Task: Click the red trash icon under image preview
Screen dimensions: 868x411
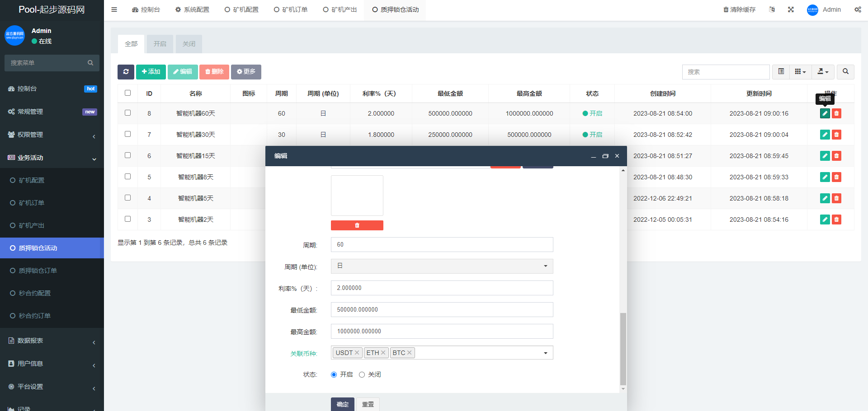Action: 357,225
